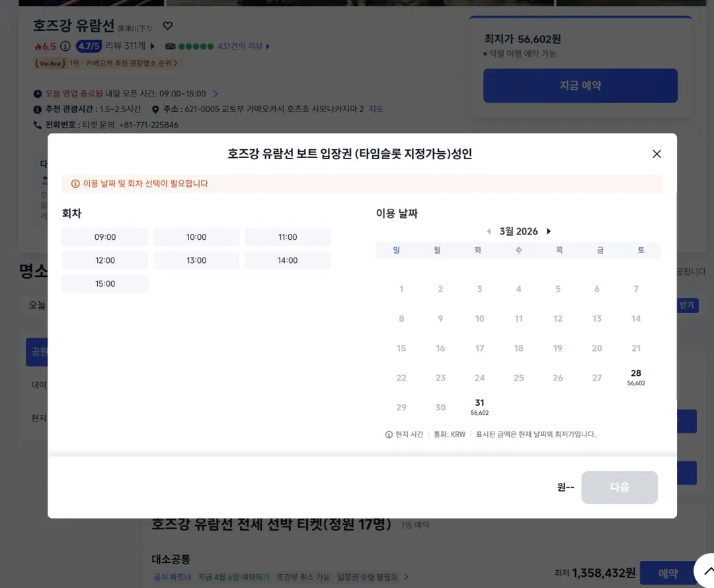Image resolution: width=714 pixels, height=588 pixels.
Task: Click the 최저가 56,602원 price text
Action: point(522,39)
